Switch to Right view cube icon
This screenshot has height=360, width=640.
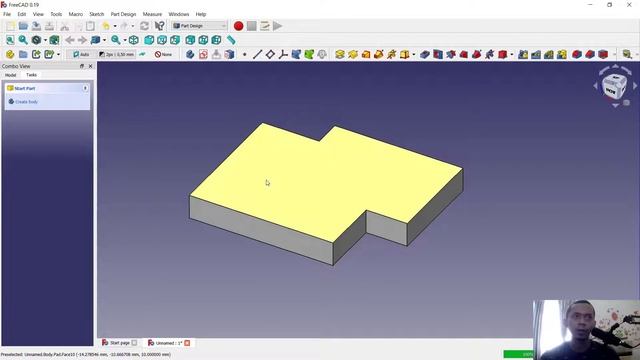coord(175,40)
